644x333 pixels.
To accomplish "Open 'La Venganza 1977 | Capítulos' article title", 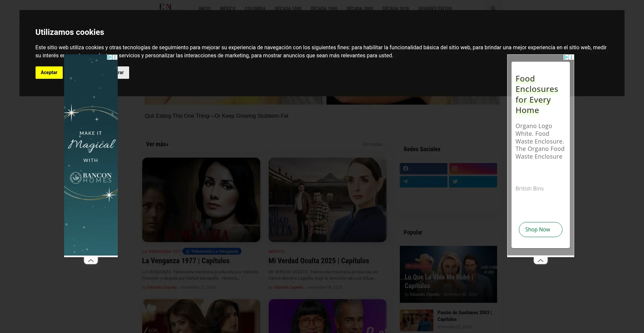I will point(185,261).
